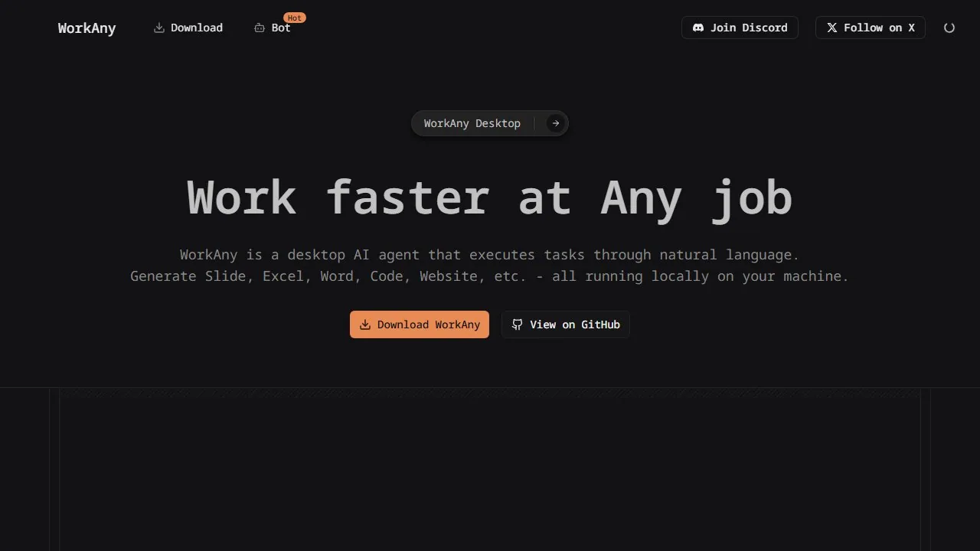The height and width of the screenshot is (551, 980).
Task: Click the text "WorkAny is a desktop AI agent"
Action: (300, 255)
